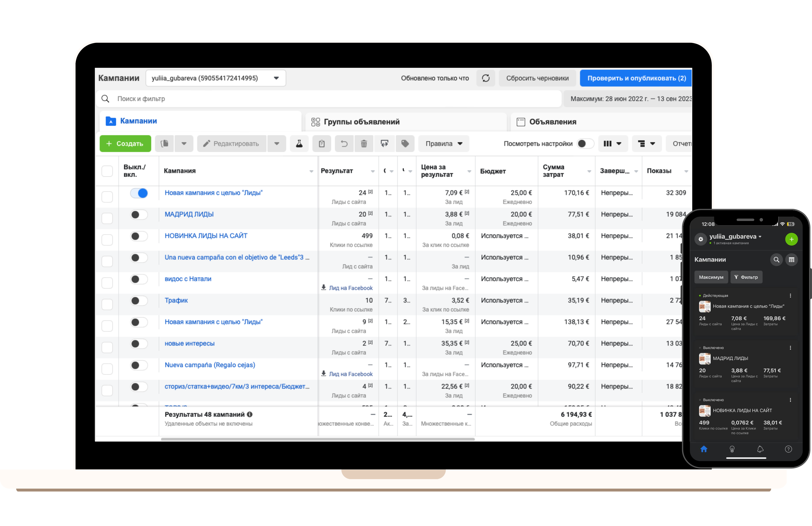Image resolution: width=812 pixels, height=526 pixels.
Task: Switch to the Группы объявлений tab
Action: coord(361,122)
